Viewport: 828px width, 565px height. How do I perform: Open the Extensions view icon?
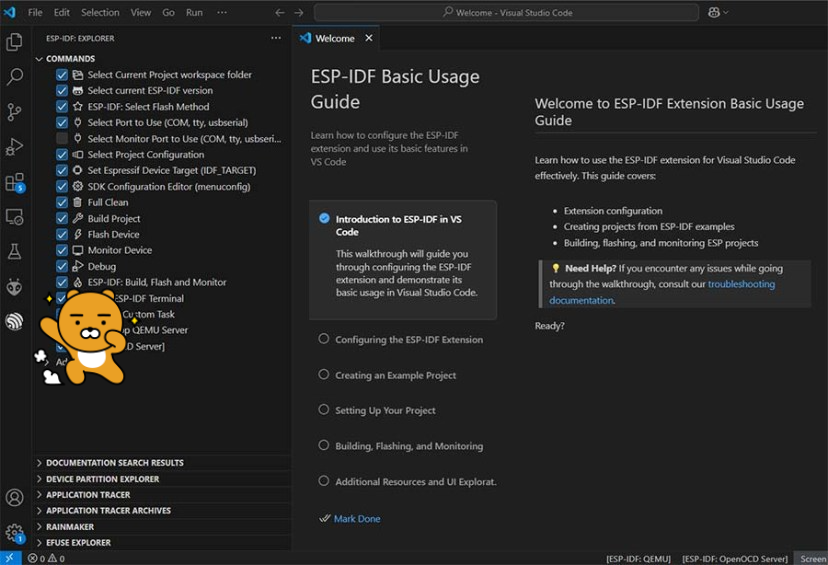[14, 182]
